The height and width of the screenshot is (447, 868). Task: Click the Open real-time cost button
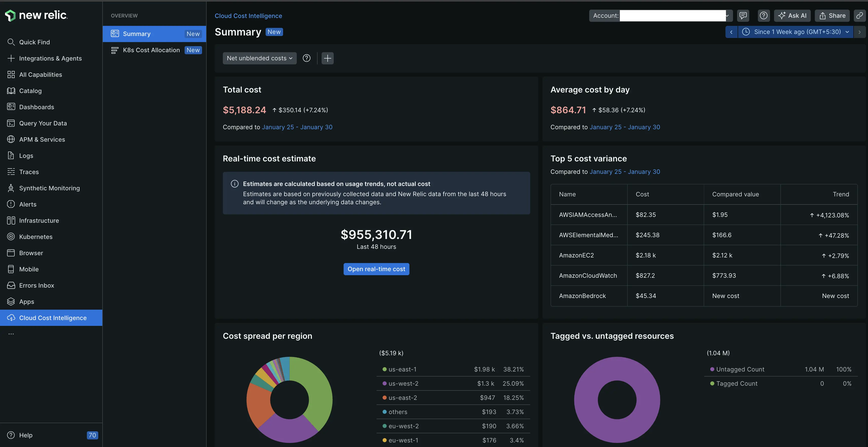coord(376,269)
